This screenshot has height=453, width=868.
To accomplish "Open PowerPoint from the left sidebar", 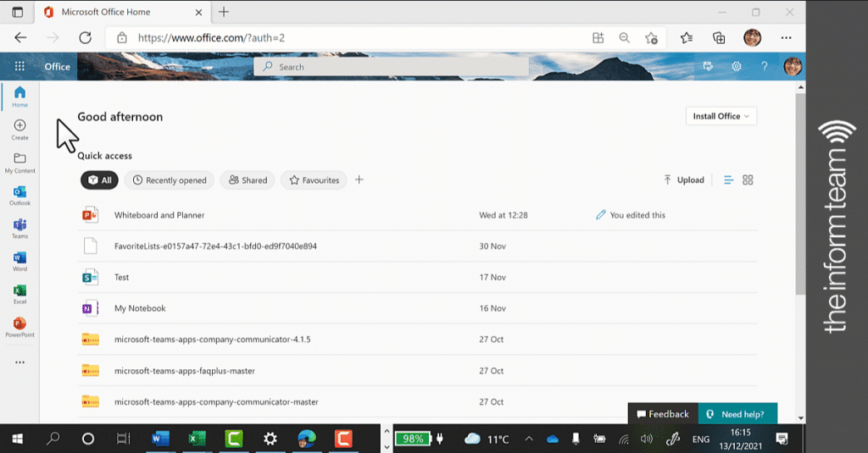I will pos(20,328).
